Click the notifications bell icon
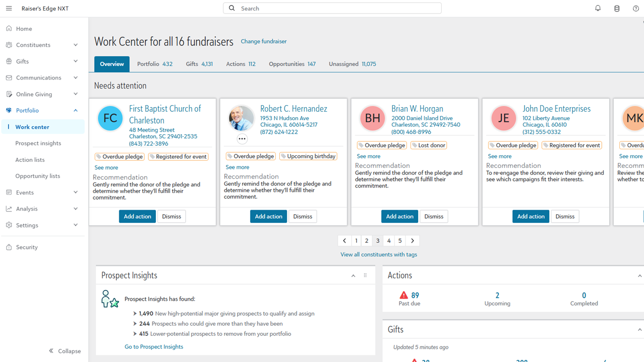Viewport: 644px width, 362px height. [598, 9]
